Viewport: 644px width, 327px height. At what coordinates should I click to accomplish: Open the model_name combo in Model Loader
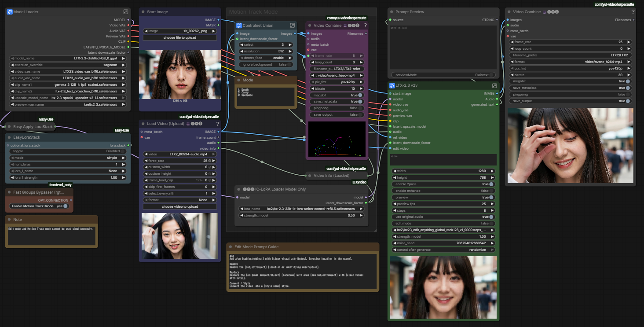coord(68,58)
